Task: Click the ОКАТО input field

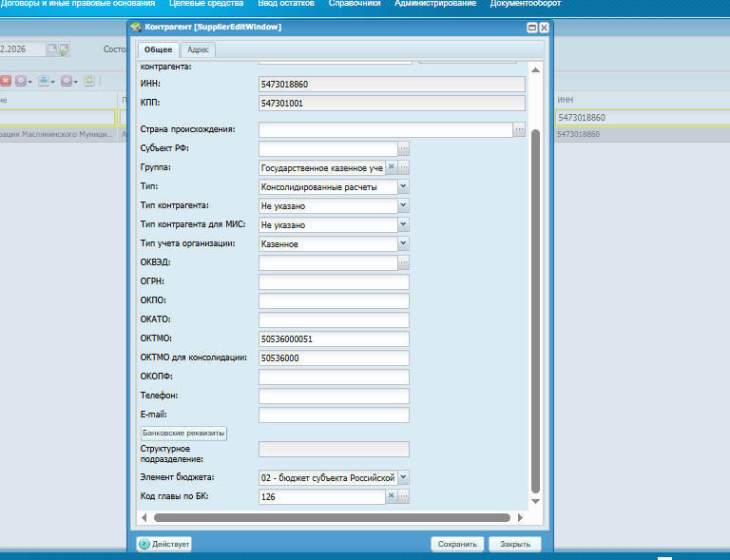Action: coord(334,319)
